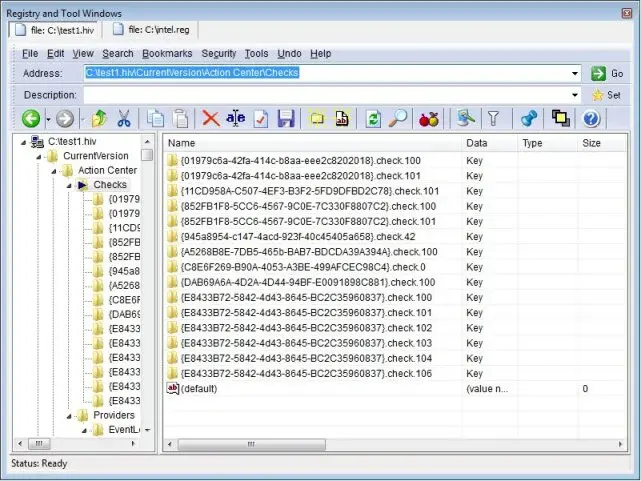641x481 pixels.
Task: Collapse the CurrentVersion tree node
Action: [38, 157]
